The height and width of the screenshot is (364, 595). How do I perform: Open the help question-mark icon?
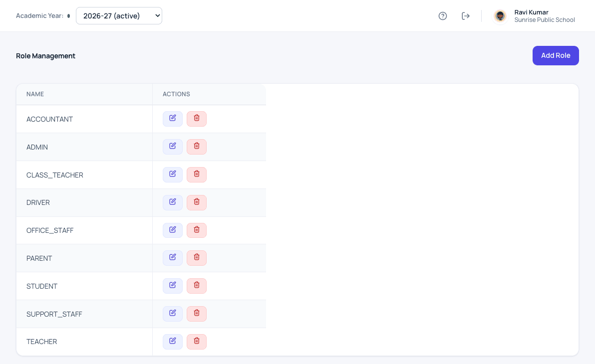coord(442,16)
